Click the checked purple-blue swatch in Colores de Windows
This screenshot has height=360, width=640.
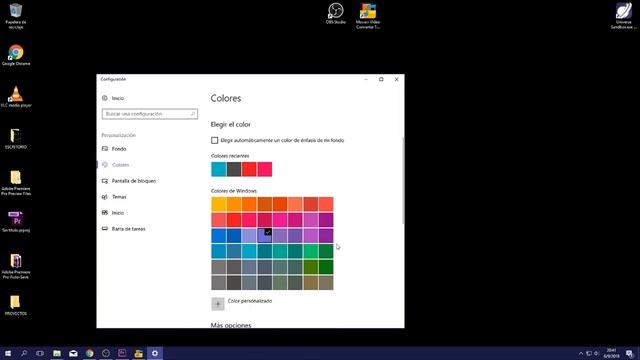coord(264,236)
